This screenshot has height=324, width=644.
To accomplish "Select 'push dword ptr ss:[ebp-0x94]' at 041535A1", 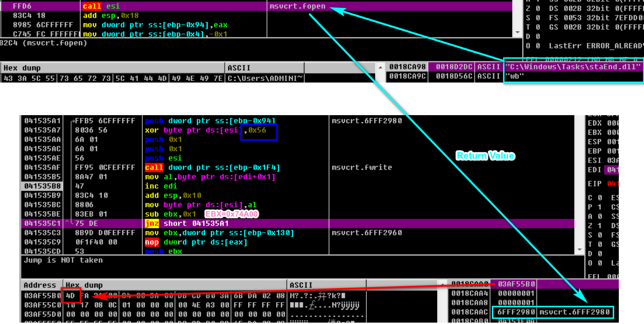I will click(210, 121).
